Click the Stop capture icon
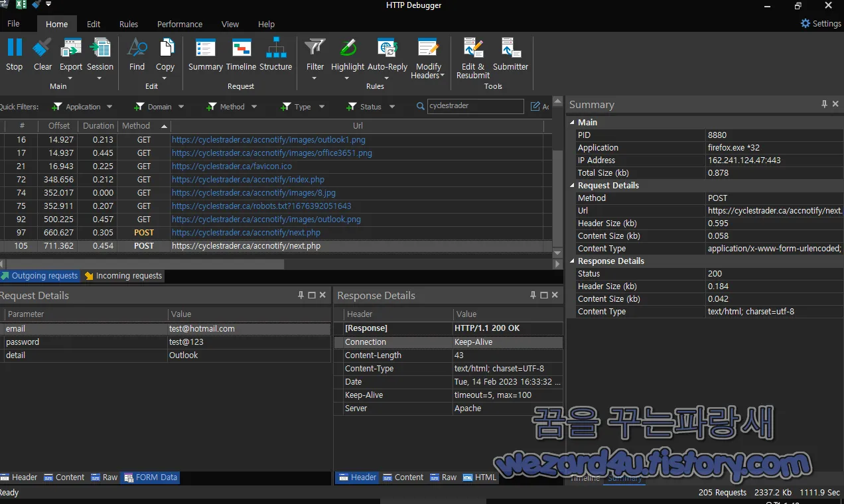 (x=15, y=48)
